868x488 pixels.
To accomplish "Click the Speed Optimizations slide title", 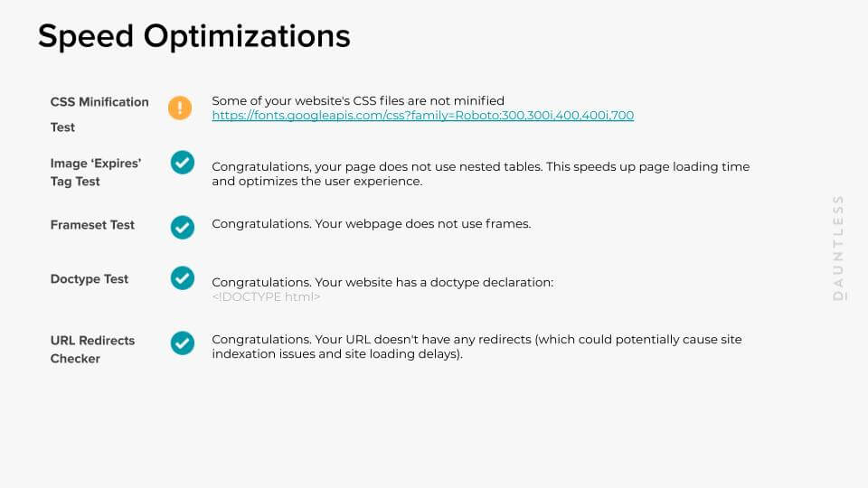I will point(193,36).
